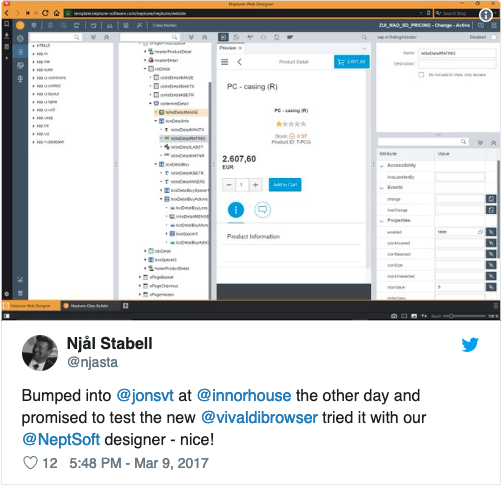This screenshot has height=485, width=501.
Task: Switch to Neptune Web Designer browser tab
Action: point(31,306)
